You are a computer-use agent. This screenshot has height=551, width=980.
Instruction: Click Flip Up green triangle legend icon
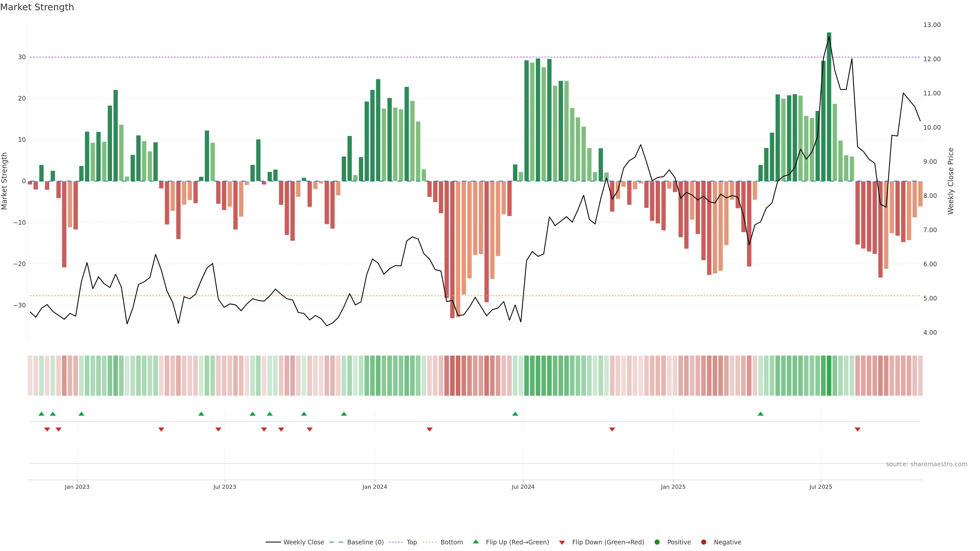(x=475, y=542)
